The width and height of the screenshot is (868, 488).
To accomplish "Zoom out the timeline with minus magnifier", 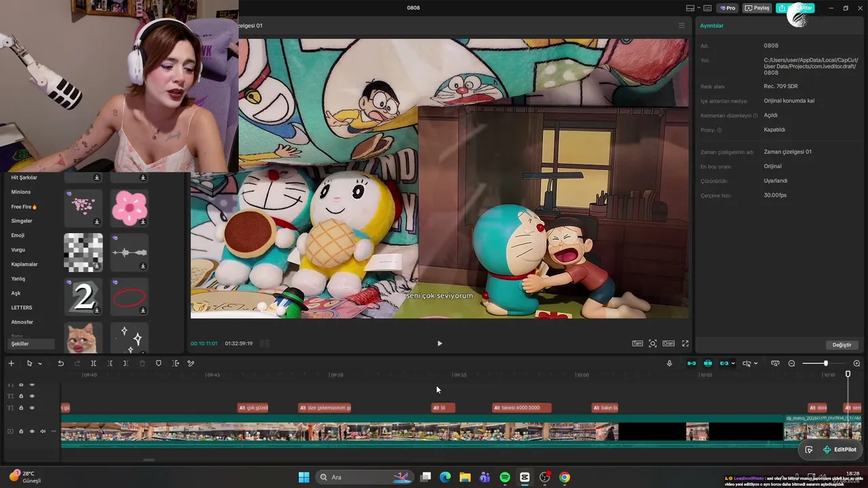I will coord(791,363).
